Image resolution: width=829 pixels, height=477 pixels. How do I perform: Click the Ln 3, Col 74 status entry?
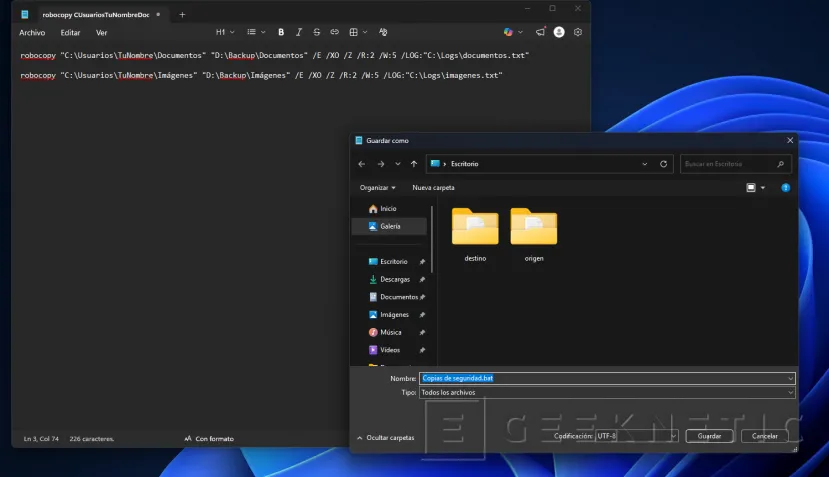41,439
